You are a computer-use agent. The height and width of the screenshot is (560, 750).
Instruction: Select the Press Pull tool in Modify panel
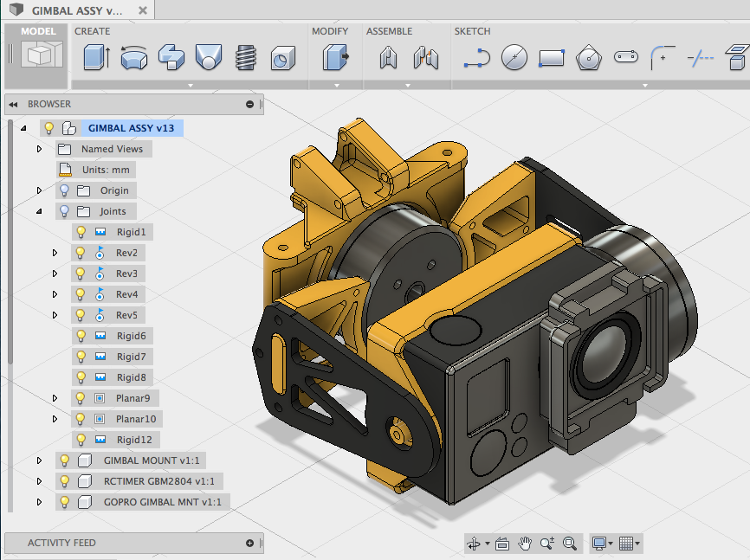[336, 56]
